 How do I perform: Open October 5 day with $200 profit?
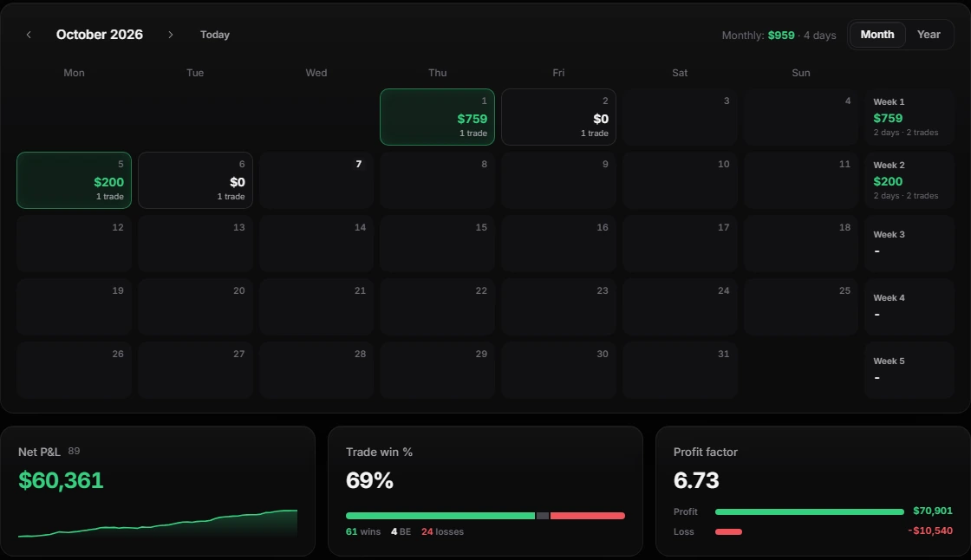pyautogui.click(x=74, y=180)
